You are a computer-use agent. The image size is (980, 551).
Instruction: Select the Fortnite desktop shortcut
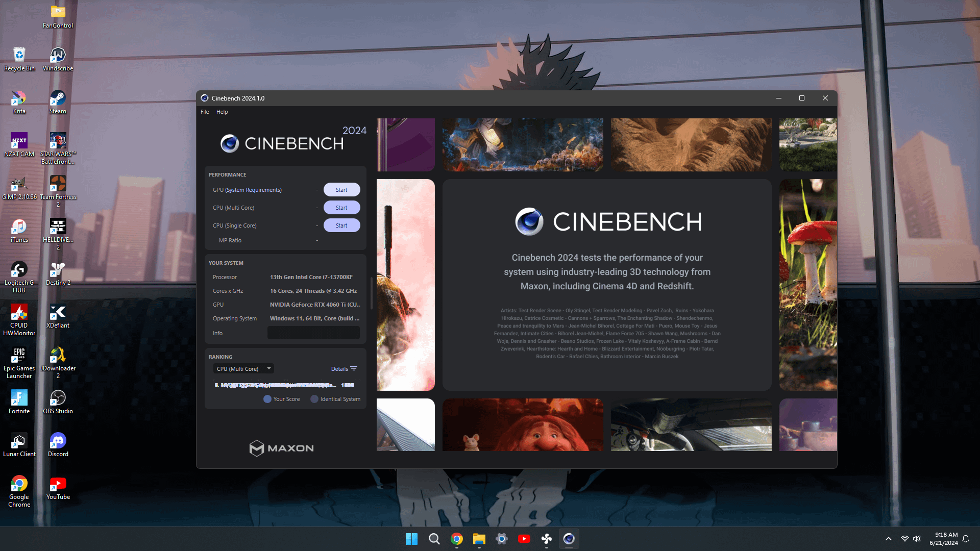click(x=19, y=402)
